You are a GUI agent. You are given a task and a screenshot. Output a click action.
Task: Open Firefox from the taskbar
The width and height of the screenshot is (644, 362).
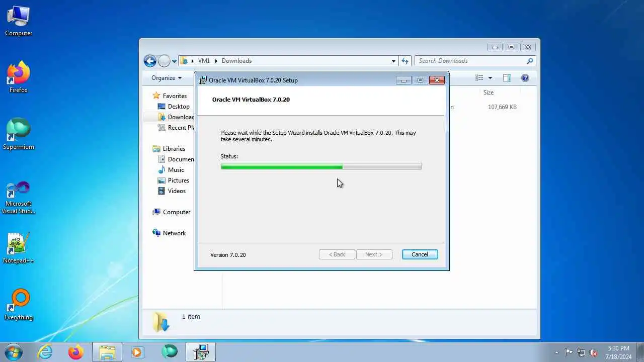76,352
